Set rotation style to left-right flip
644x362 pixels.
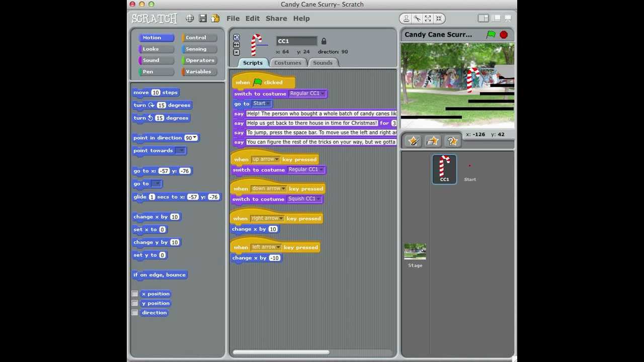[x=236, y=45]
